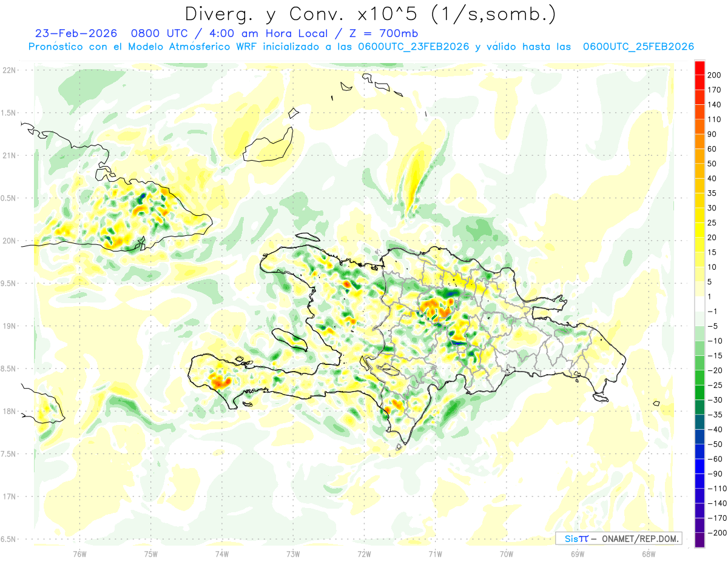
Task: Click the red colorbar segment above 200
Action: click(x=700, y=68)
